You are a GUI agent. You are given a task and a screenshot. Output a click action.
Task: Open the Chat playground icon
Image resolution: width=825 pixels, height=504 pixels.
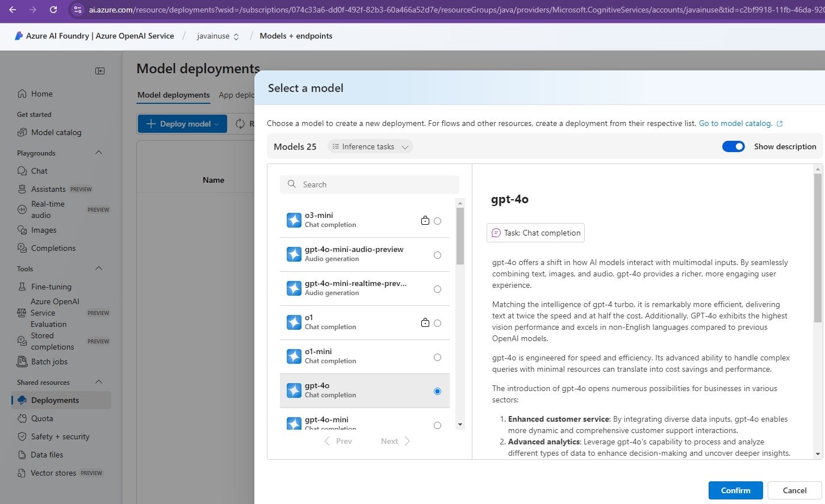(22, 171)
